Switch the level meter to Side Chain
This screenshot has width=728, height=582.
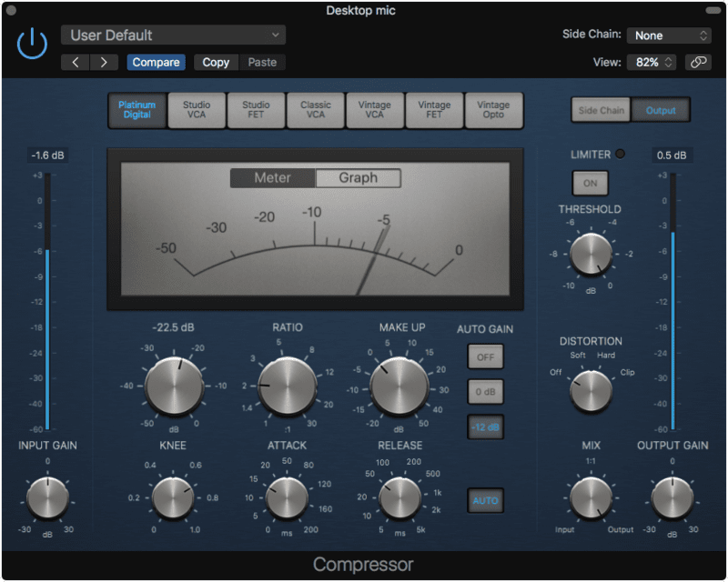[x=600, y=110]
